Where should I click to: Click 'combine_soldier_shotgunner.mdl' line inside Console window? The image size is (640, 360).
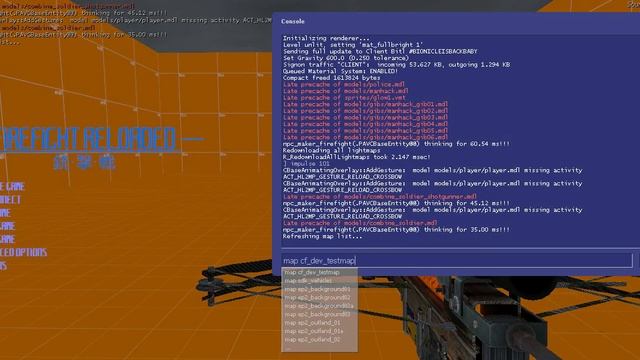(x=380, y=197)
